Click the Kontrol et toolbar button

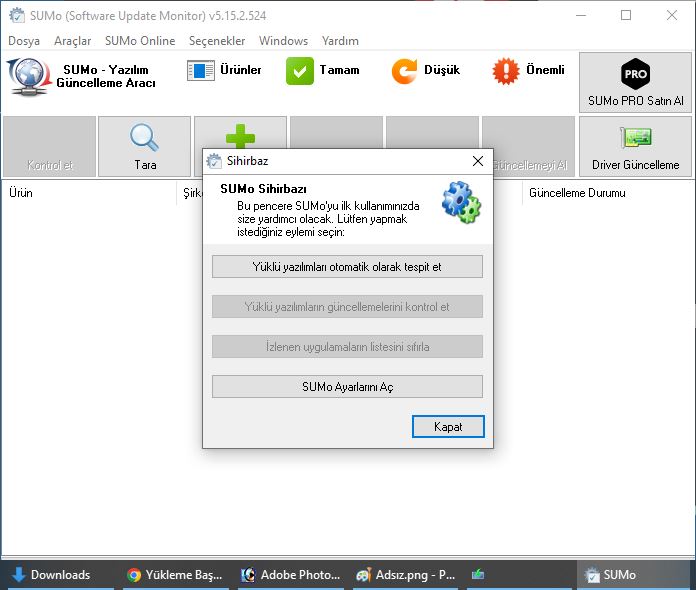tap(49, 147)
